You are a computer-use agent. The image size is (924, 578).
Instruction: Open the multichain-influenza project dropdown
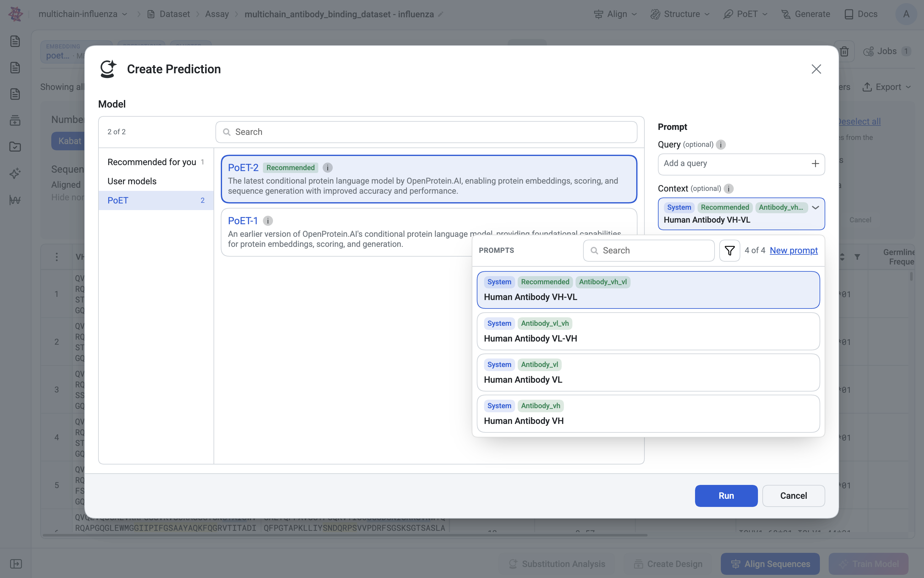click(83, 14)
